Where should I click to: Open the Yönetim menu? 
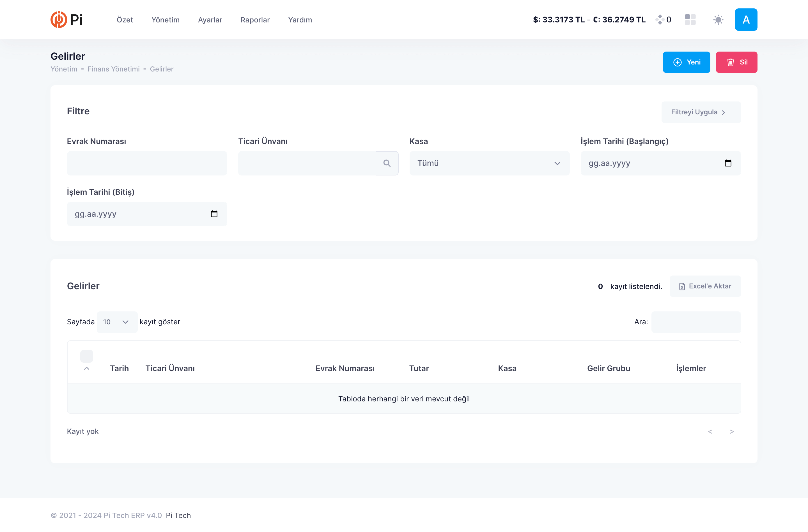click(165, 20)
